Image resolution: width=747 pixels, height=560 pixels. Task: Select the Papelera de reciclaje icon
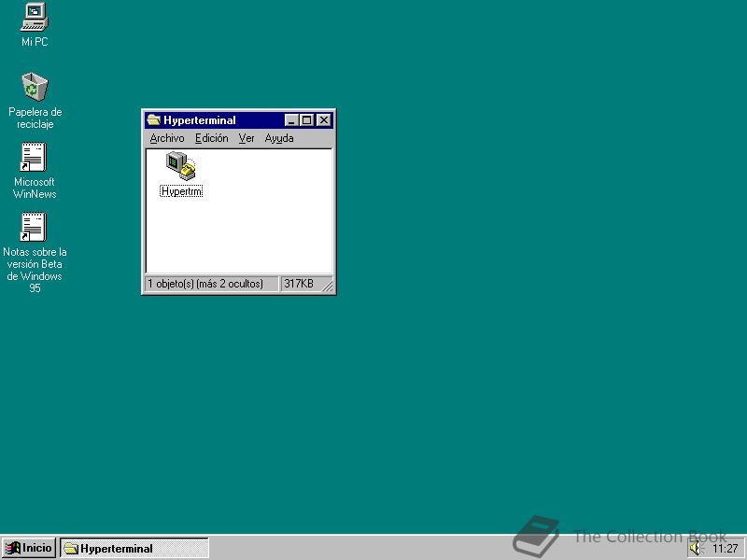pyautogui.click(x=35, y=87)
